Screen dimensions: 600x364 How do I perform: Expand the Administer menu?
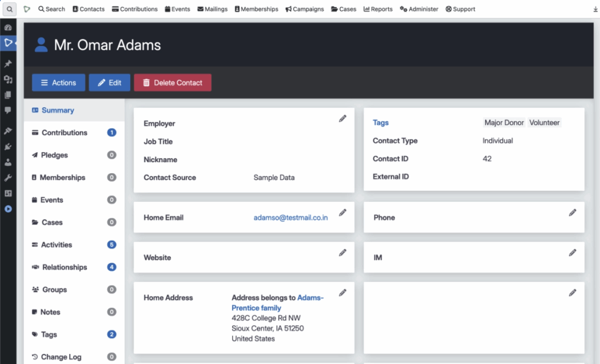pyautogui.click(x=419, y=9)
